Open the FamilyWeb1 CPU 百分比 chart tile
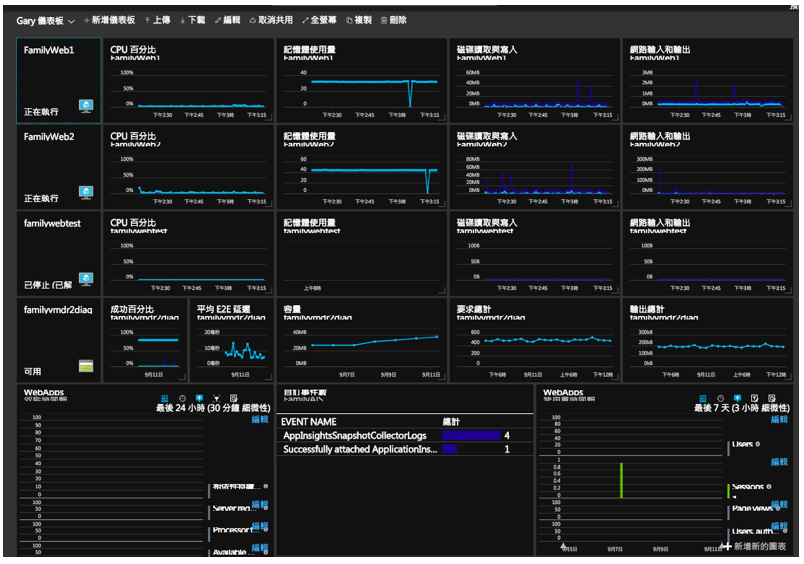This screenshot has height=564, width=804. click(188, 80)
